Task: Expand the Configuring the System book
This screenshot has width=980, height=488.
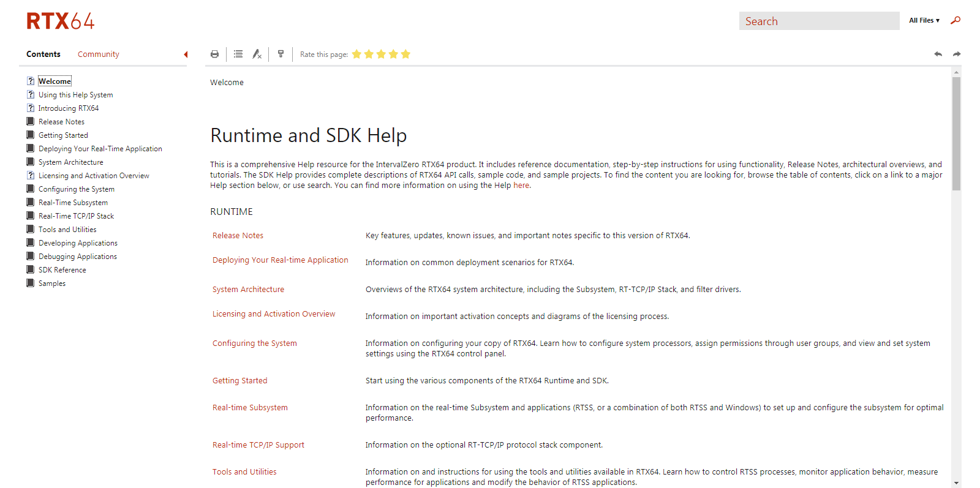Action: click(31, 189)
